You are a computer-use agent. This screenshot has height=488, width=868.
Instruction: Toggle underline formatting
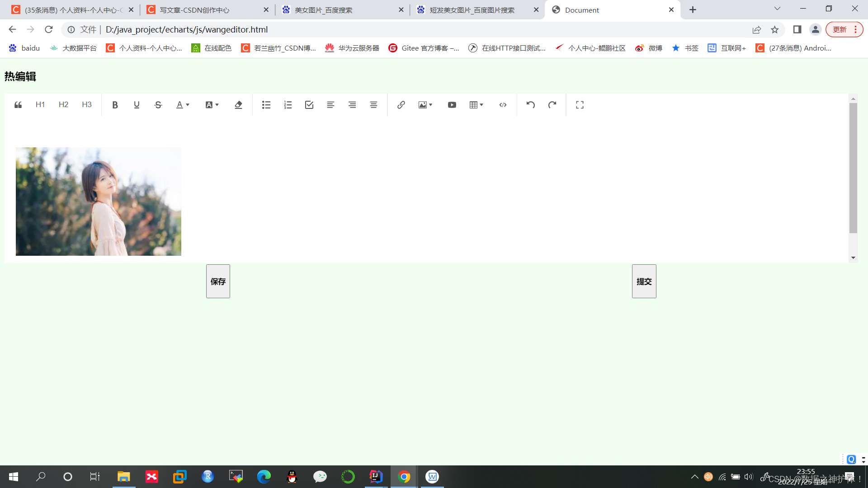point(137,105)
